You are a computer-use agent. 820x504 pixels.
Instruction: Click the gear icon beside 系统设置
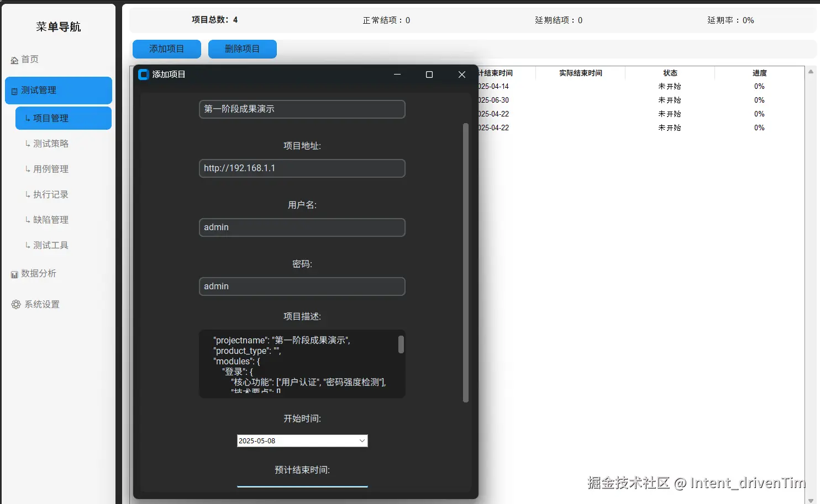(x=16, y=305)
